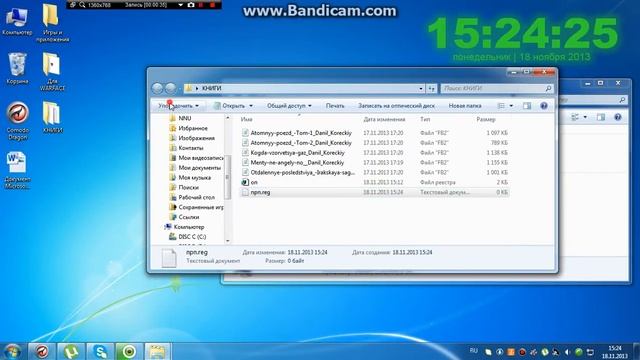Switch to Explorer window in taskbar

(x=158, y=351)
